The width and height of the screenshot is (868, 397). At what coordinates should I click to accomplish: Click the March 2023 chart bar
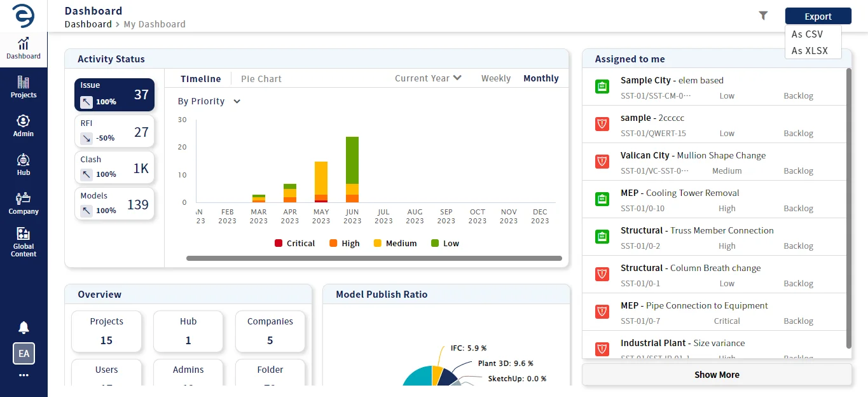point(259,198)
